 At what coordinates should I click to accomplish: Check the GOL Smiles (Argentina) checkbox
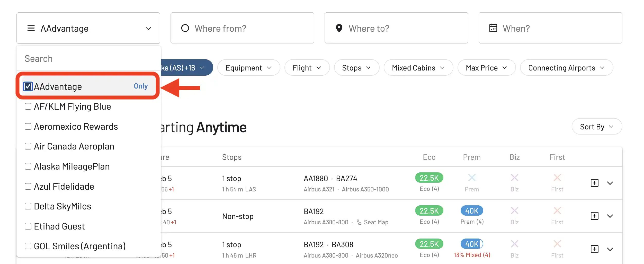tap(28, 246)
